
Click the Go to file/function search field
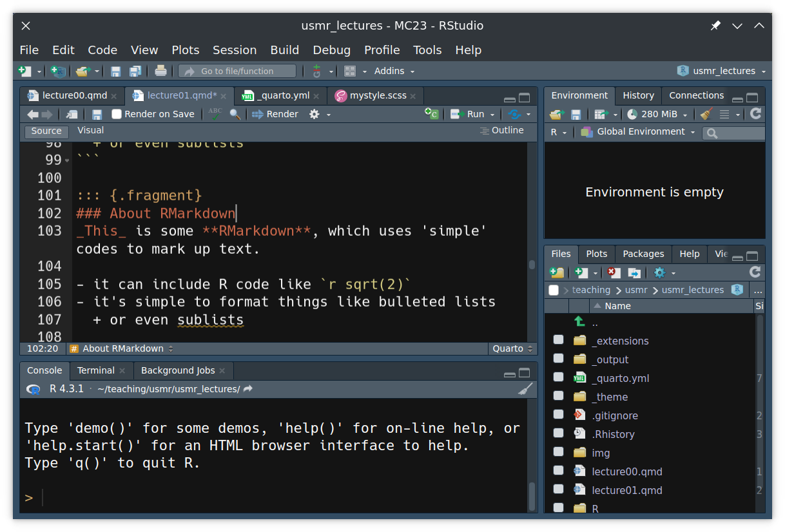coord(237,71)
